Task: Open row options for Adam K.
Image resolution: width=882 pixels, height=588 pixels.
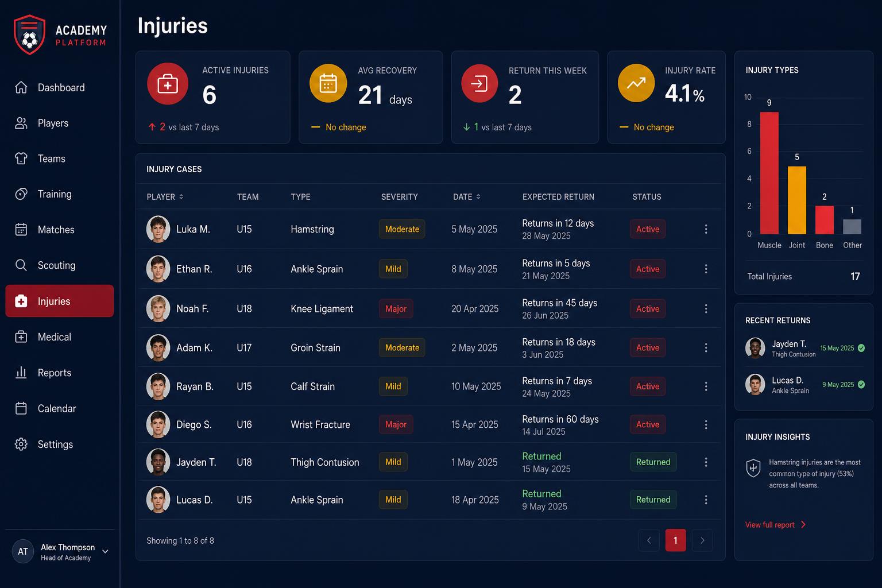Action: 706,348
